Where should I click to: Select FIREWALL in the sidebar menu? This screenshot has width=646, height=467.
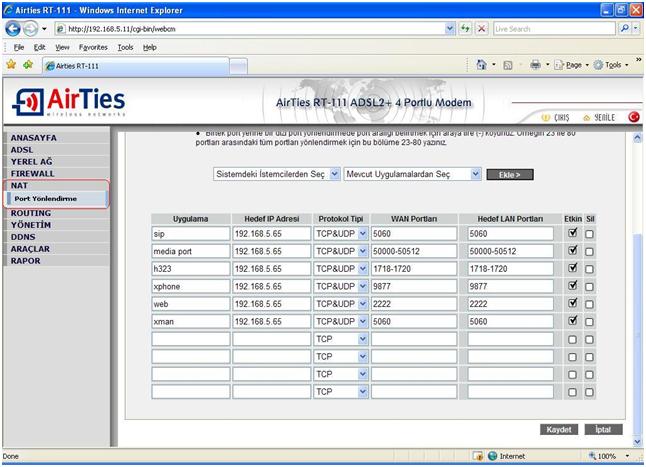[x=32, y=173]
